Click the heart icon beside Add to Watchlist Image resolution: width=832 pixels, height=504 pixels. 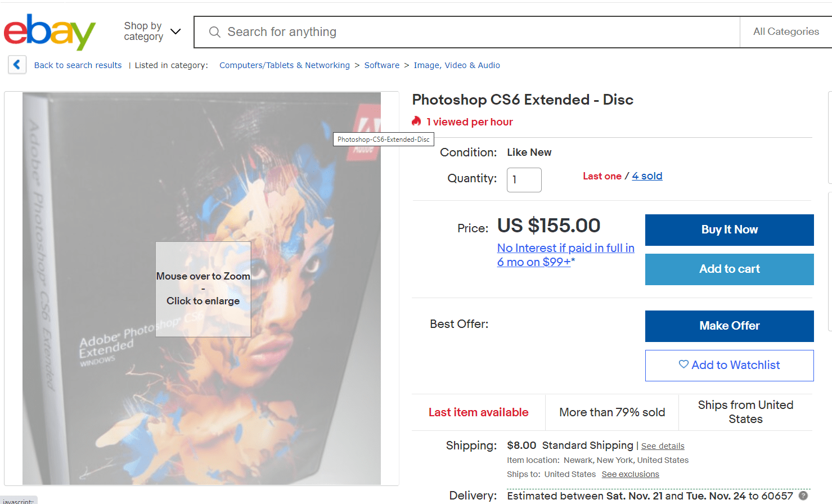coord(683,364)
